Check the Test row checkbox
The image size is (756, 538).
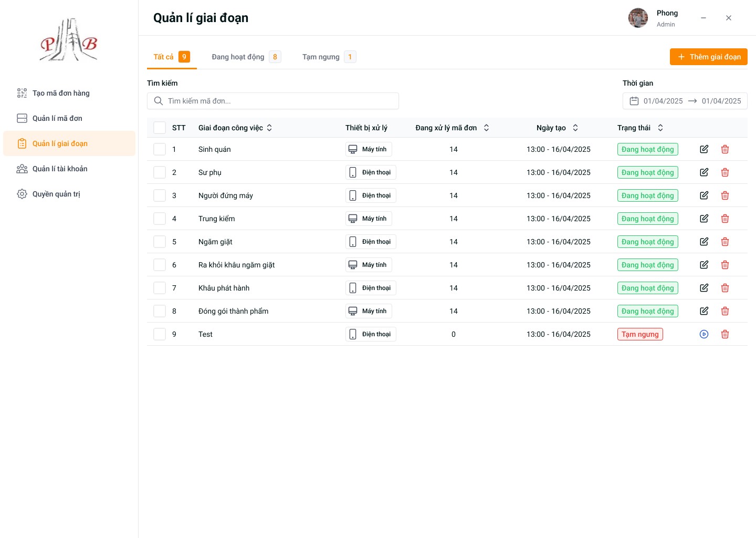[160, 334]
